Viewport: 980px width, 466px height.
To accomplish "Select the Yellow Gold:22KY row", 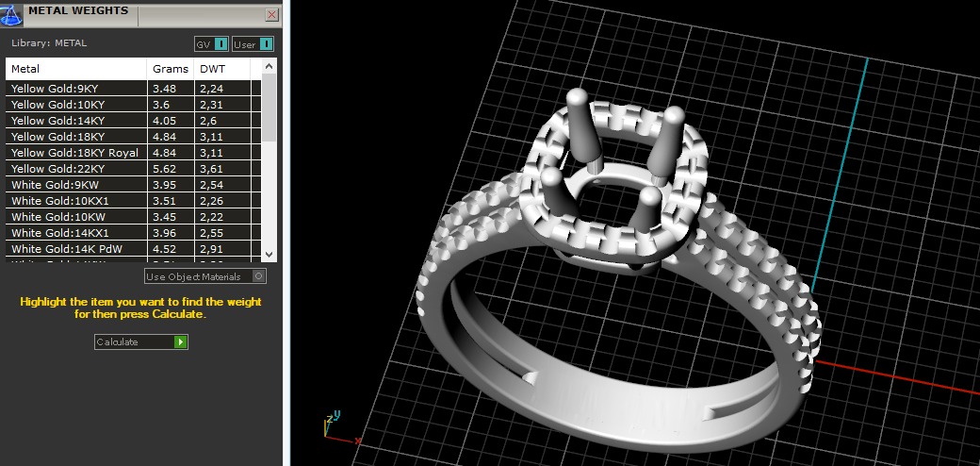I will click(x=133, y=169).
